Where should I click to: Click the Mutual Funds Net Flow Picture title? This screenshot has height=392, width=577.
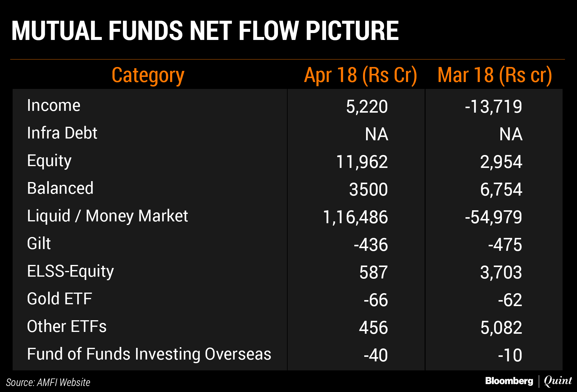pyautogui.click(x=205, y=31)
